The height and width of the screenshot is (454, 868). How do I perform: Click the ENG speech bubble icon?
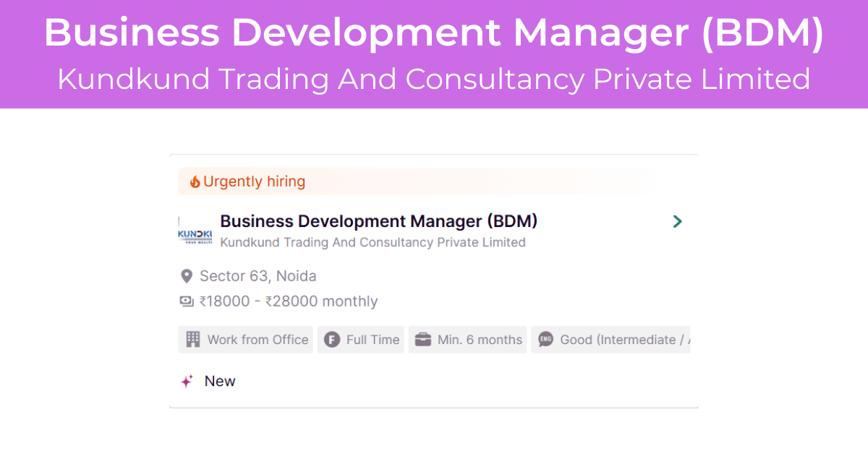pyautogui.click(x=546, y=340)
